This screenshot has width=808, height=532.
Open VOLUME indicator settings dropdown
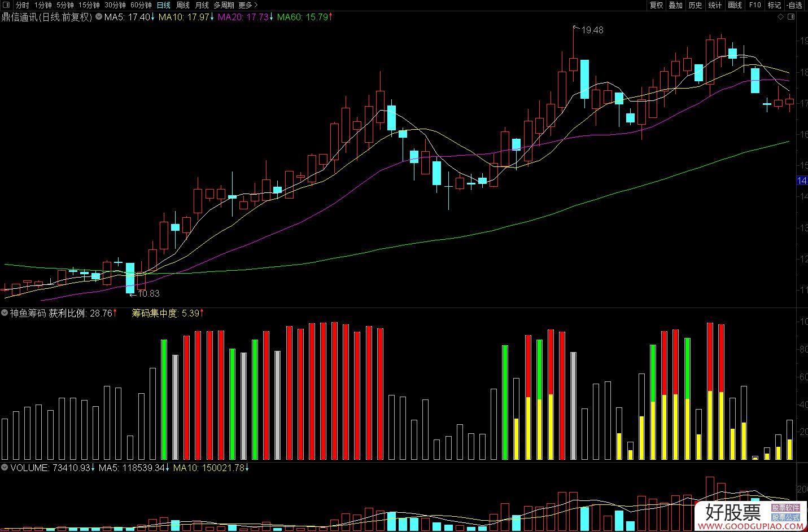(x=5, y=468)
